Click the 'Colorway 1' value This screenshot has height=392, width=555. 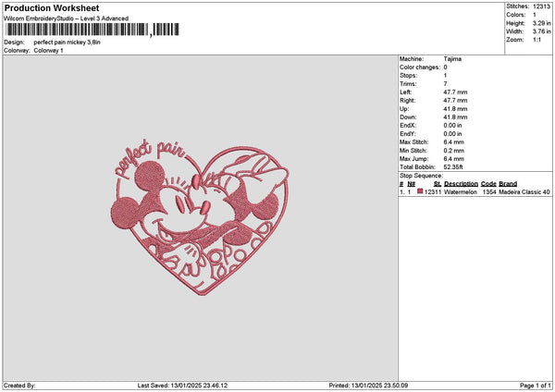click(48, 51)
